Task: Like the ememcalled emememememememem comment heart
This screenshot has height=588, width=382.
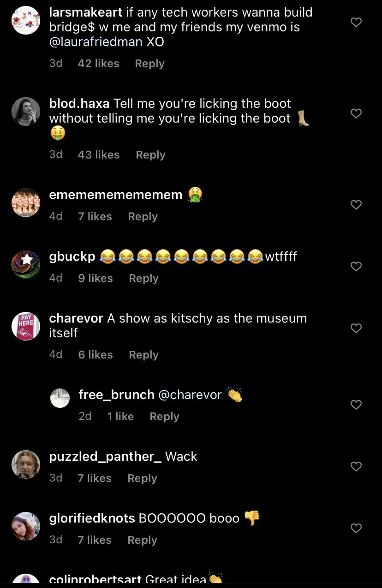Action: coord(356,205)
